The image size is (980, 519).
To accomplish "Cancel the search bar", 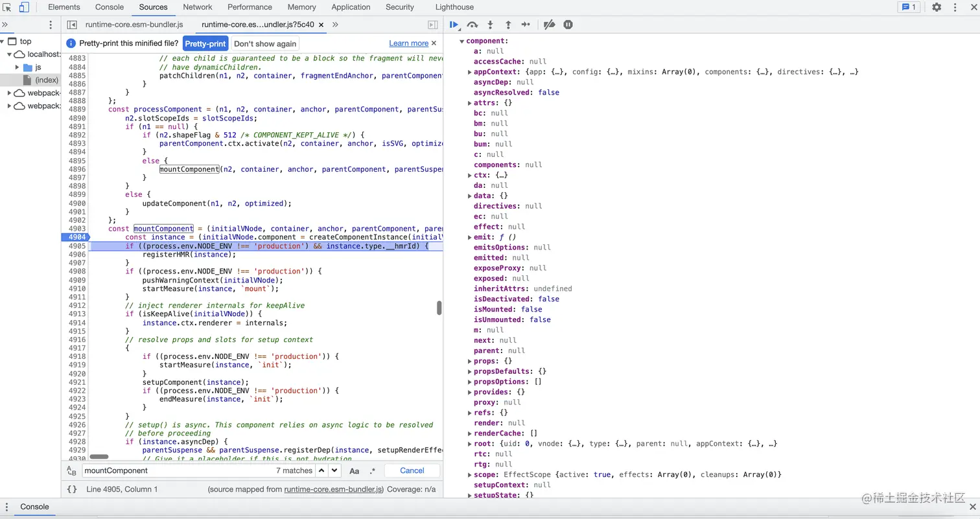I will [412, 470].
